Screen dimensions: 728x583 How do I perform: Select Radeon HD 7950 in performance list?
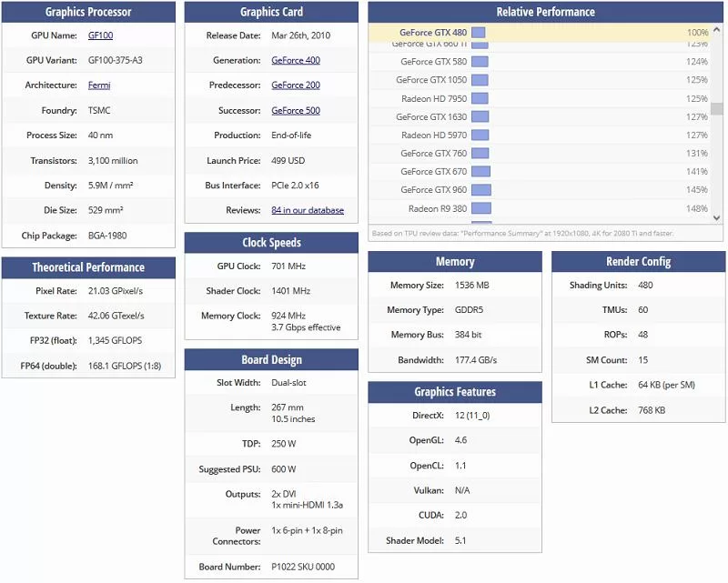point(433,98)
